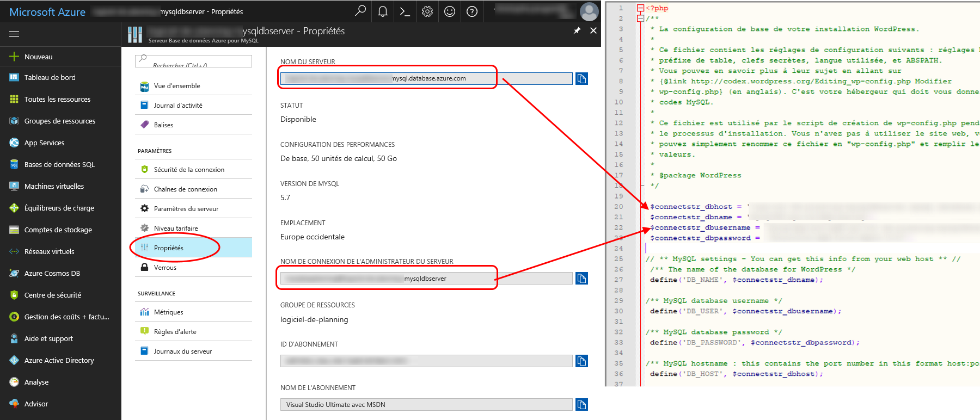
Task: Copy the server name to clipboard
Action: pos(581,78)
